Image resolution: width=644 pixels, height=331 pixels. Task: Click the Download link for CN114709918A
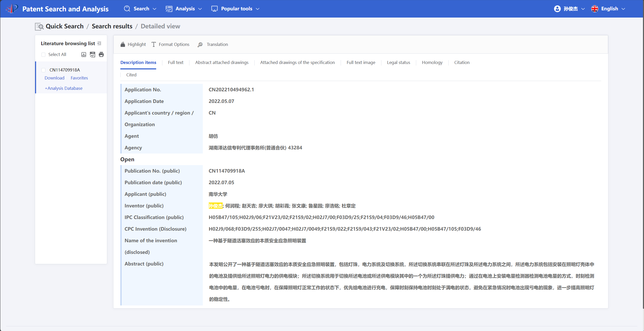pos(54,78)
